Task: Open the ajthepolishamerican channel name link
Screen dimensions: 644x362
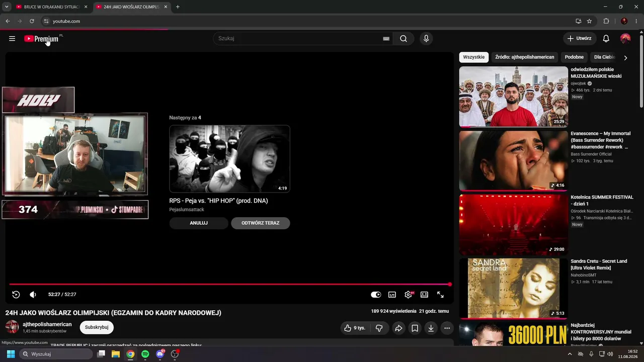Action: coord(47,324)
